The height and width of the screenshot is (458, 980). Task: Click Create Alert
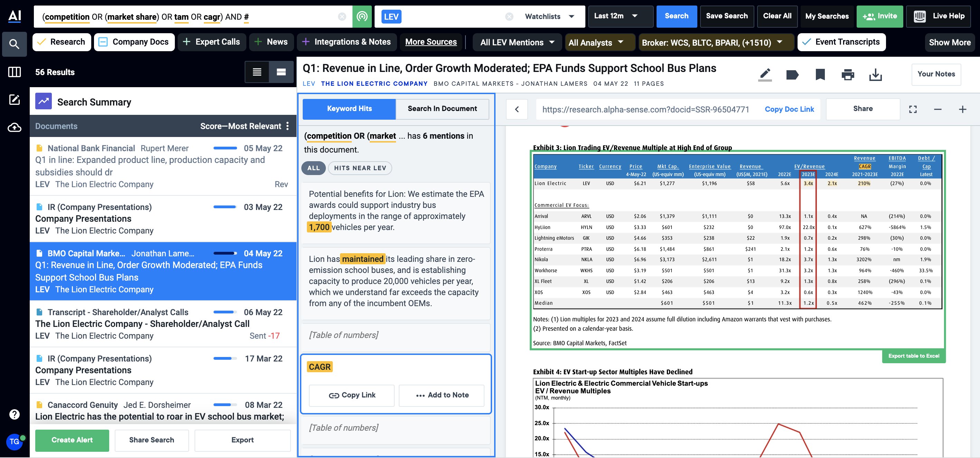click(x=72, y=440)
